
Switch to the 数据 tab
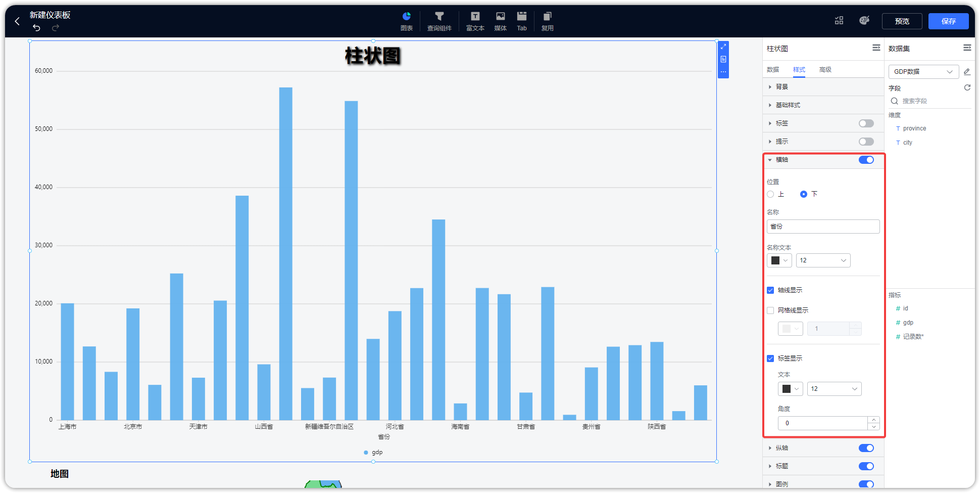pos(773,70)
